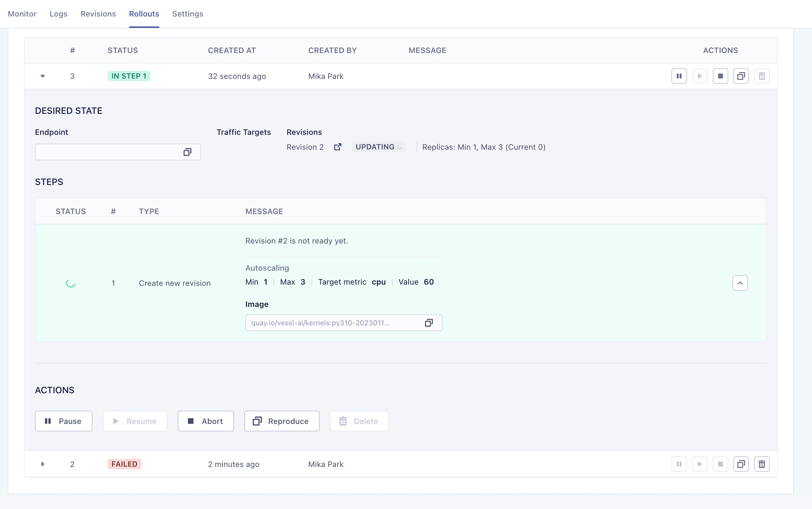Screen dimensions: 812x509
Task: Copy the endpoint URL
Action: coord(187,152)
